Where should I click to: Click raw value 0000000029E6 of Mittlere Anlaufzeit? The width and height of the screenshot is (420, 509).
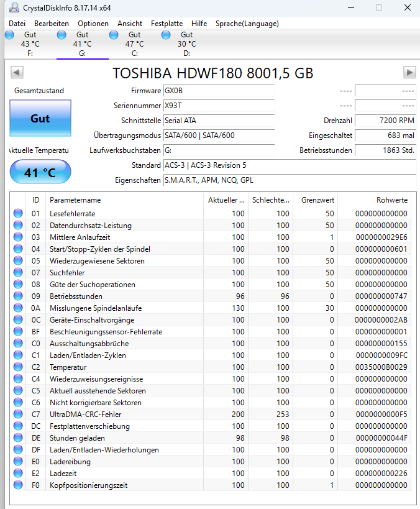[381, 237]
